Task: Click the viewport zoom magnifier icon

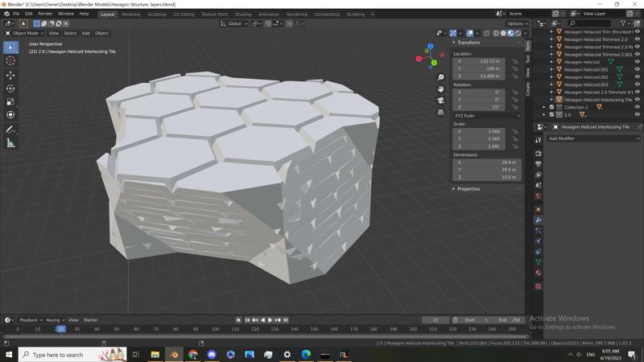Action: pos(440,77)
